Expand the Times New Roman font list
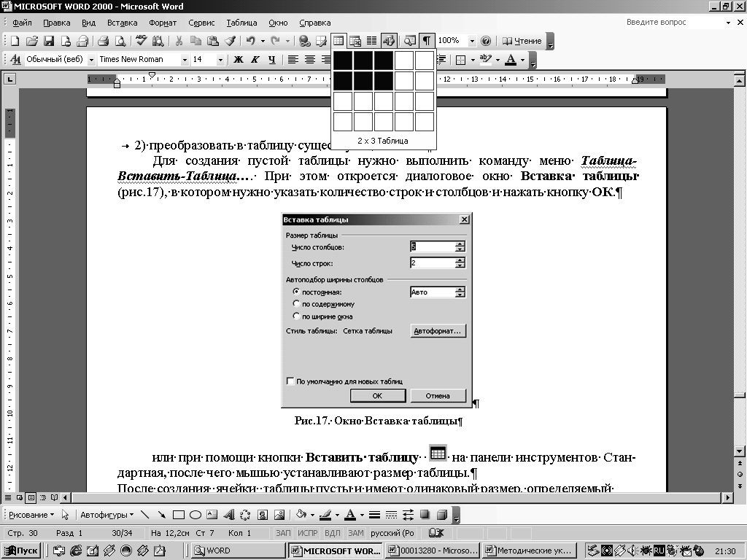The width and height of the screenshot is (747, 560). tap(185, 60)
